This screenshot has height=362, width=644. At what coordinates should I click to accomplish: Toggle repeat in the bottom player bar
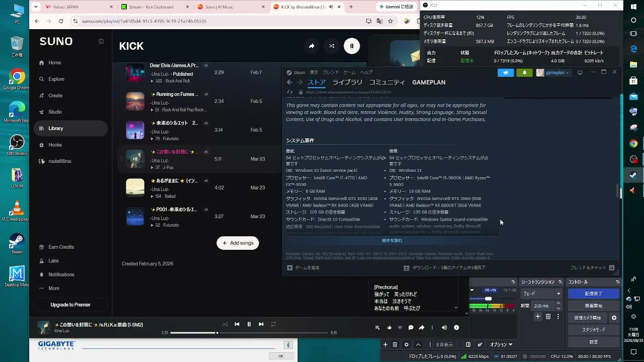point(273,324)
